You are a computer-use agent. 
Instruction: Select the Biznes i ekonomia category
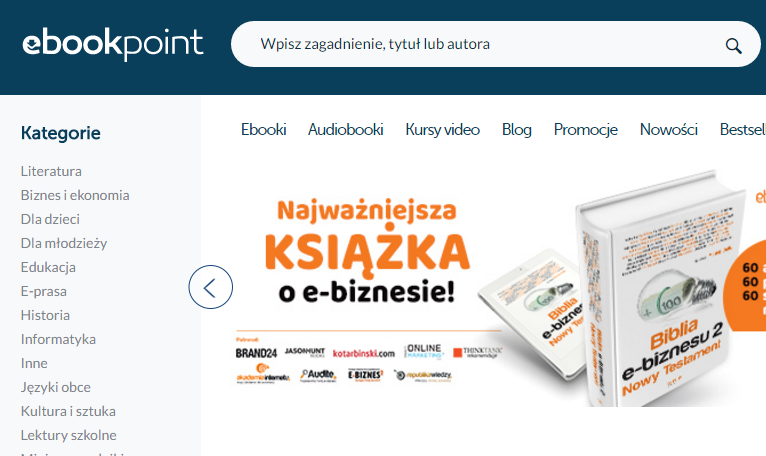point(75,195)
